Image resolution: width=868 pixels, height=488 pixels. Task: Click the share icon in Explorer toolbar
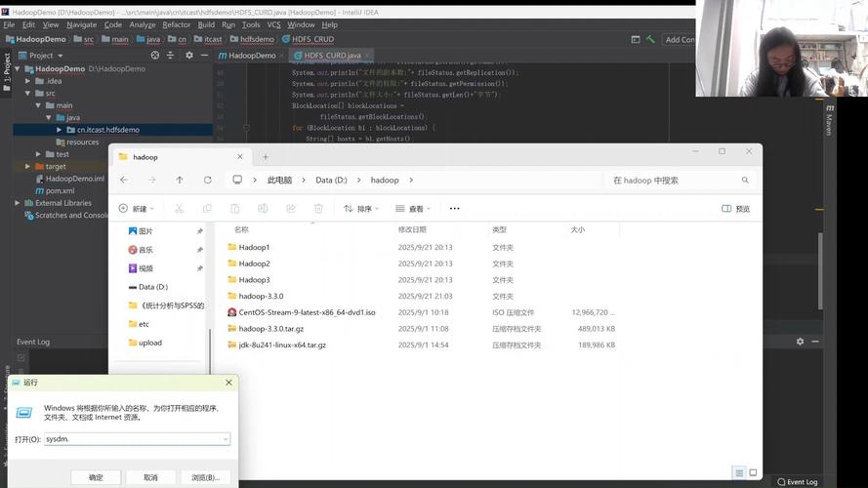point(291,209)
